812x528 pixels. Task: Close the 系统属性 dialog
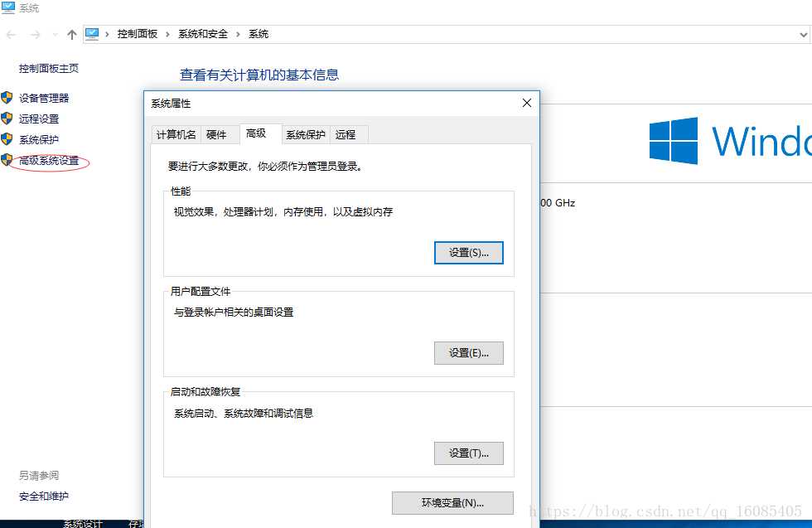[x=527, y=103]
